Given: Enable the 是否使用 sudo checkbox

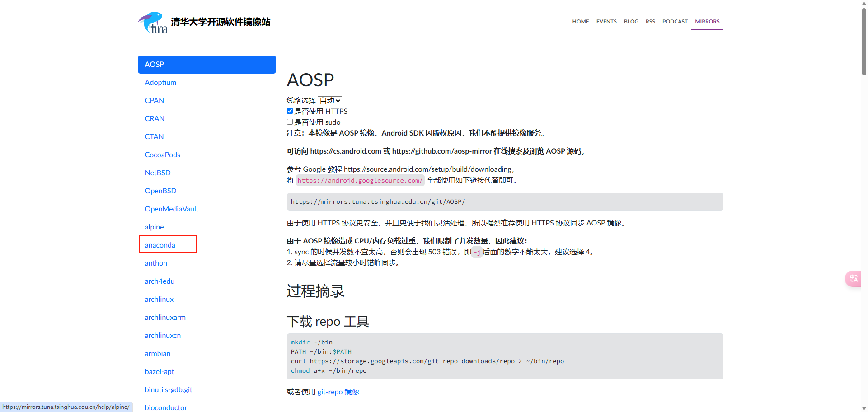Looking at the screenshot, I should [x=290, y=122].
